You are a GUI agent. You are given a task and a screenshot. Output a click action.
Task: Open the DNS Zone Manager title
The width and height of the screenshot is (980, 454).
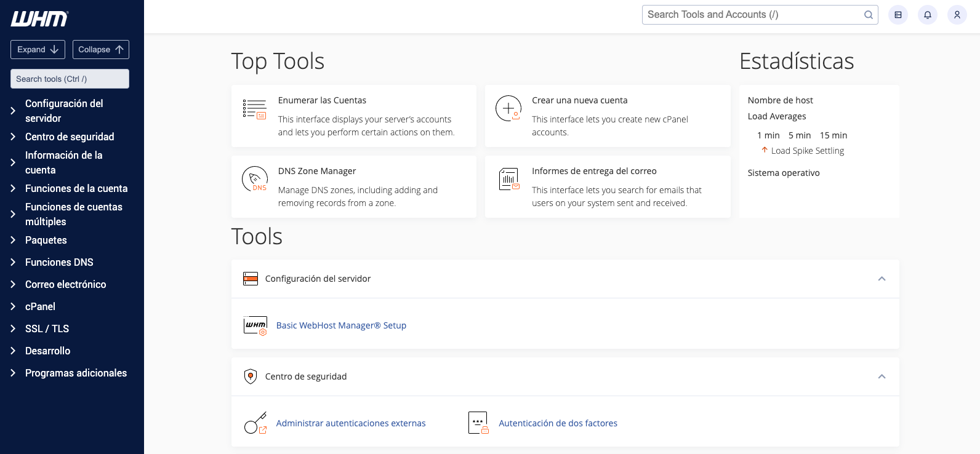(x=317, y=171)
